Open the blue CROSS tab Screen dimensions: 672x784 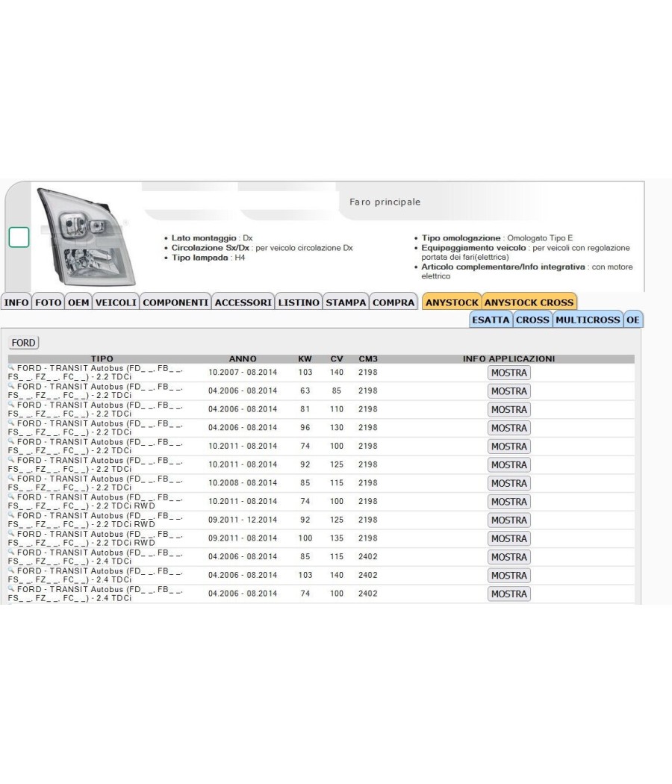pos(532,320)
